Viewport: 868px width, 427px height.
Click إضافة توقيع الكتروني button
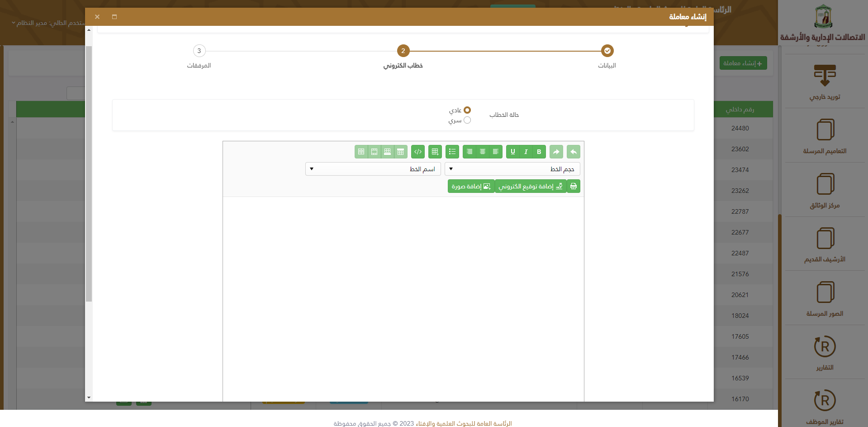click(531, 186)
